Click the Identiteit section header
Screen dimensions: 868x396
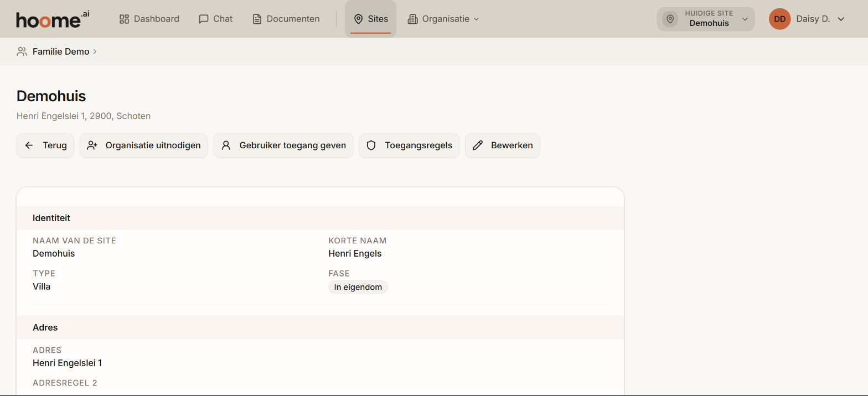321,218
